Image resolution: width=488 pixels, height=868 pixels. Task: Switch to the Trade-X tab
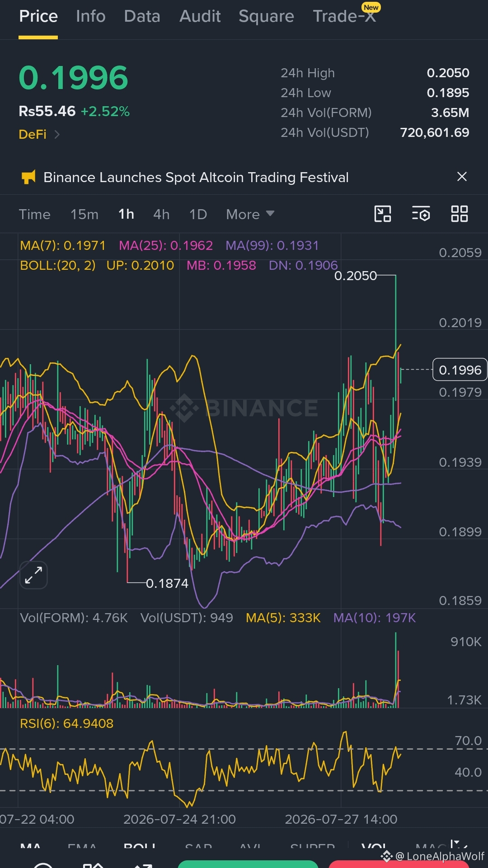coord(344,16)
